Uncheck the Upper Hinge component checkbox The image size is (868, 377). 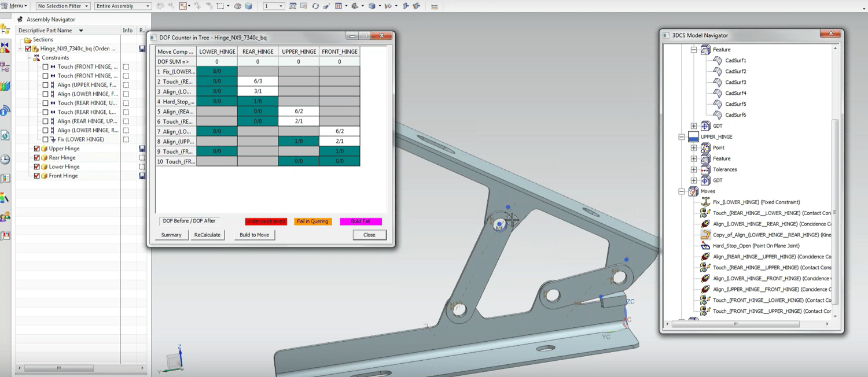[37, 148]
